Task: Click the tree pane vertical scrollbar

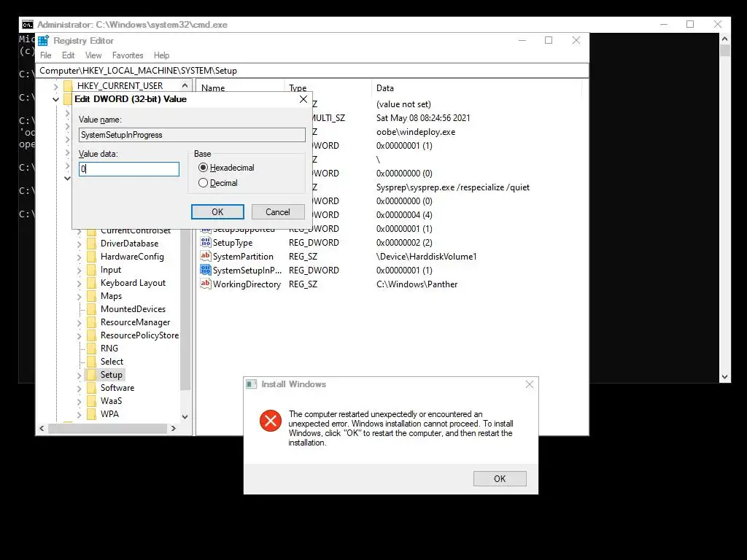Action: (185, 252)
